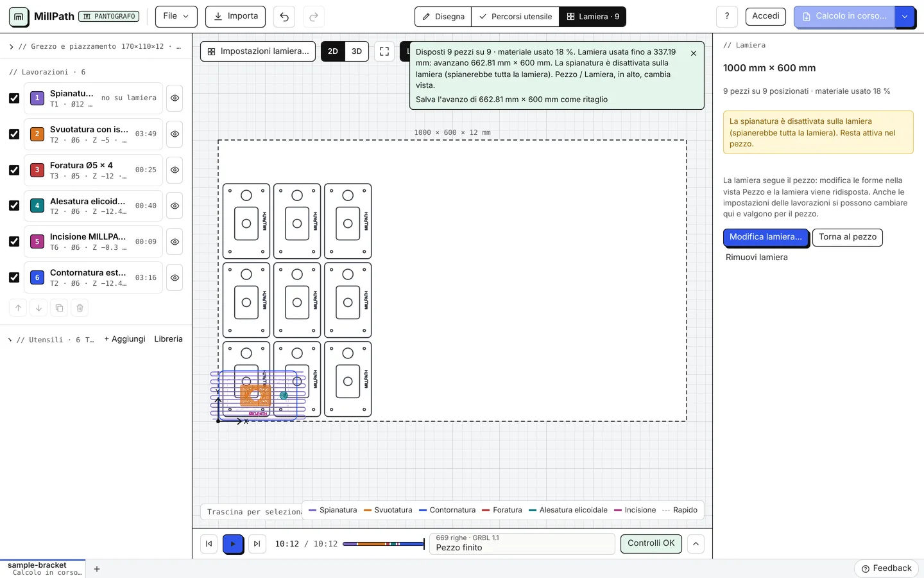Duplicate the selected operation
The width and height of the screenshot is (924, 578).
pyautogui.click(x=59, y=308)
